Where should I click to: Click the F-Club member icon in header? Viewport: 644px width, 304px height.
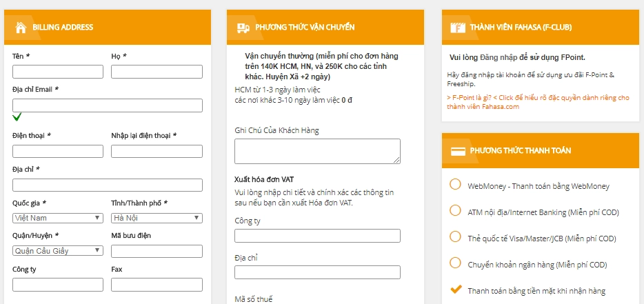458,28
